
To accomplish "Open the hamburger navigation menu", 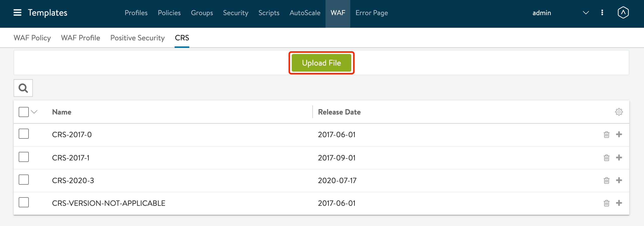I will [17, 13].
